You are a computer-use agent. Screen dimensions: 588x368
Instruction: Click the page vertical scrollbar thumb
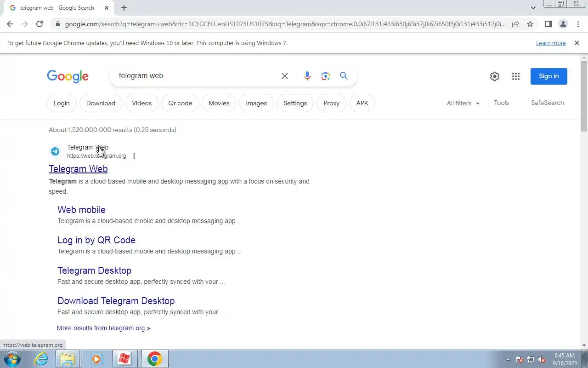pos(584,96)
